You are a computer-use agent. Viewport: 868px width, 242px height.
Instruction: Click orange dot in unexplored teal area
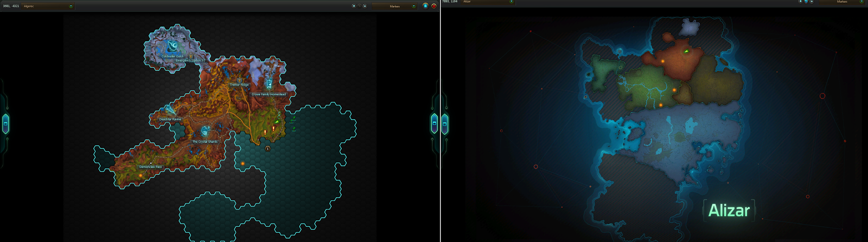[242, 163]
